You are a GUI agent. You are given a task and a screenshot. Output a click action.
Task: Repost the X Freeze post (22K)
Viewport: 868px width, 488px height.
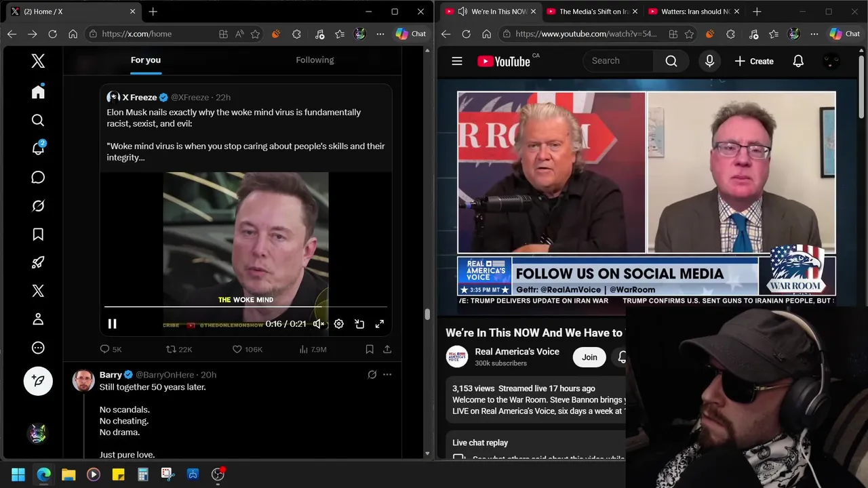click(x=179, y=349)
